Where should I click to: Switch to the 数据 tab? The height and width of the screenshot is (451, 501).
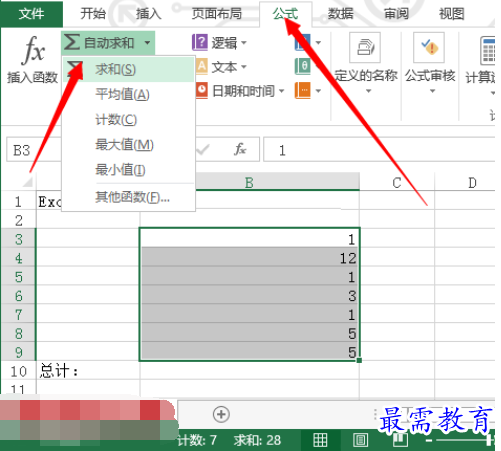tap(340, 14)
